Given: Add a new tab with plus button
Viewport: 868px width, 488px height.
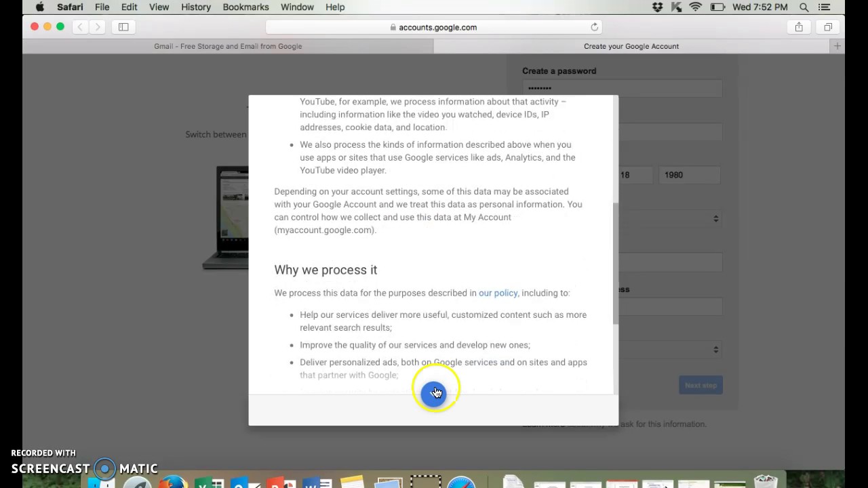Looking at the screenshot, I should pos(837,46).
